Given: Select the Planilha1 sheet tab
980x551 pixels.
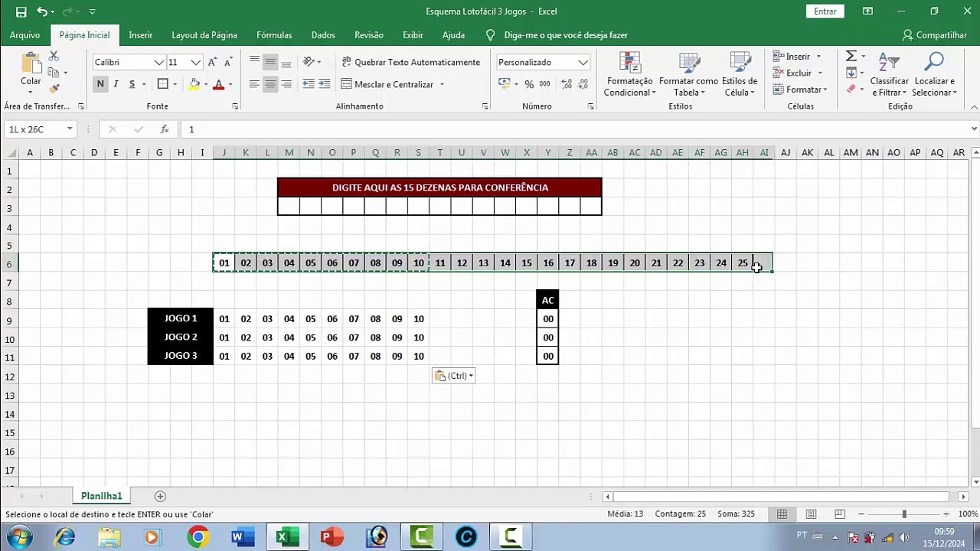Looking at the screenshot, I should coord(102,496).
